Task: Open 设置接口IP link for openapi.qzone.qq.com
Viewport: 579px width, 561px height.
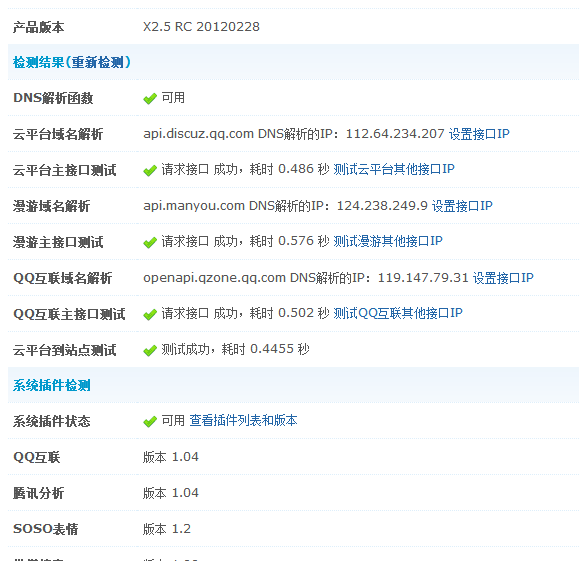Action: pos(503,278)
